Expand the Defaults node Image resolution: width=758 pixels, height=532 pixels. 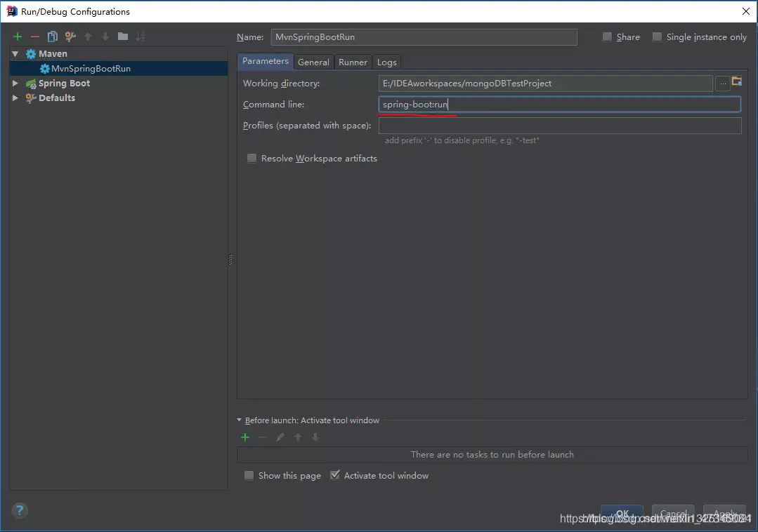[x=15, y=98]
